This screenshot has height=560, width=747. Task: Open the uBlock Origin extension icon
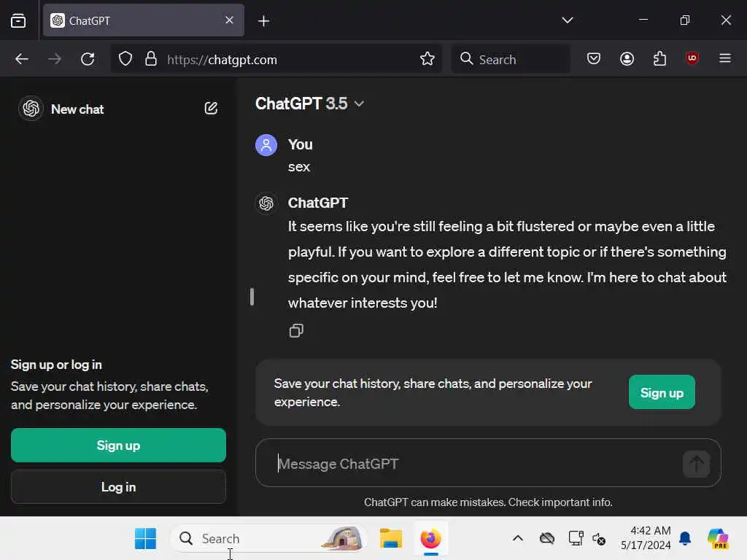coord(692,58)
